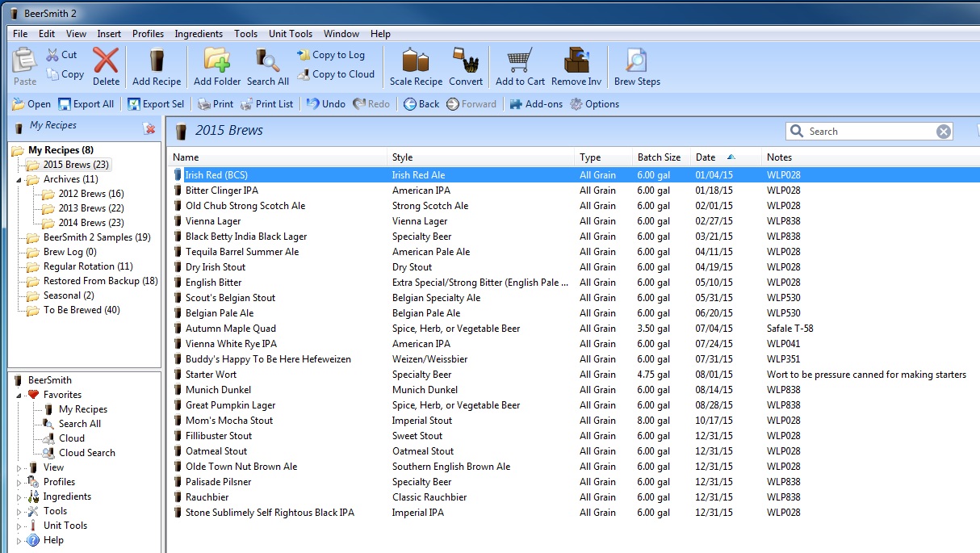This screenshot has width=980, height=553.
Task: Expand the Unit Tools node in the BeerSmith tree
Action: [19, 526]
